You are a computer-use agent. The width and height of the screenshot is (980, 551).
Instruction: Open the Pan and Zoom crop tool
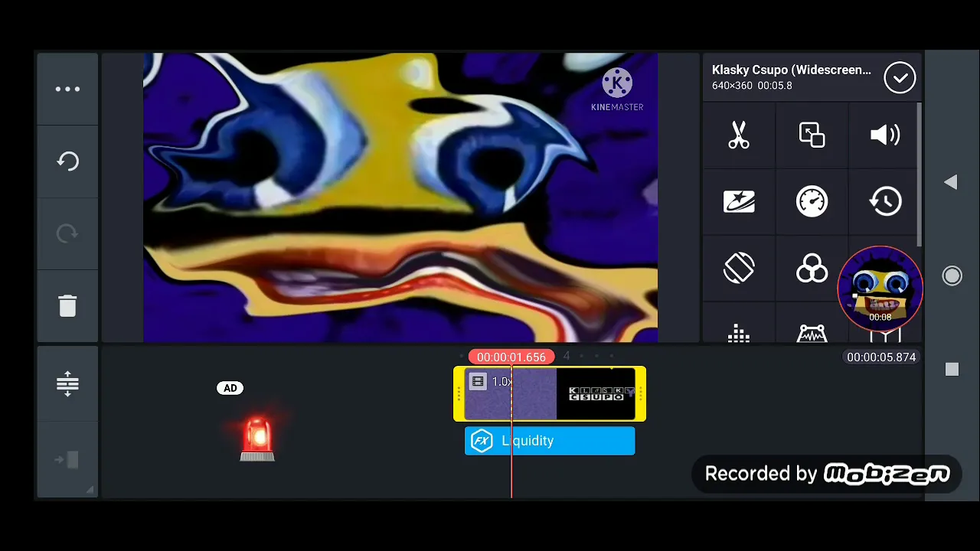point(812,135)
